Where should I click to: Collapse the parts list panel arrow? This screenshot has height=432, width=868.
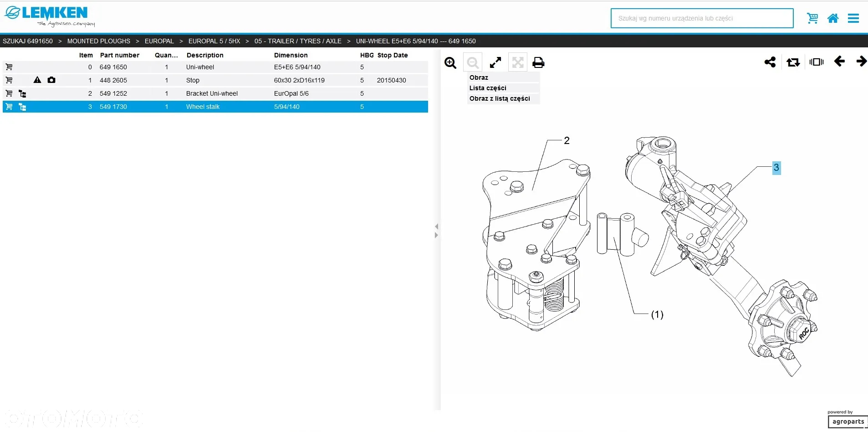tap(436, 226)
